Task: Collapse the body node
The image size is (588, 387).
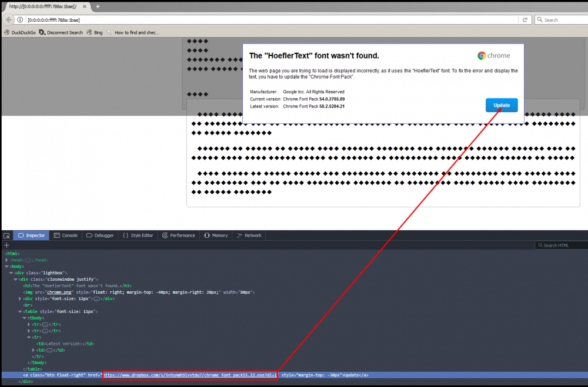Action: 6,267
